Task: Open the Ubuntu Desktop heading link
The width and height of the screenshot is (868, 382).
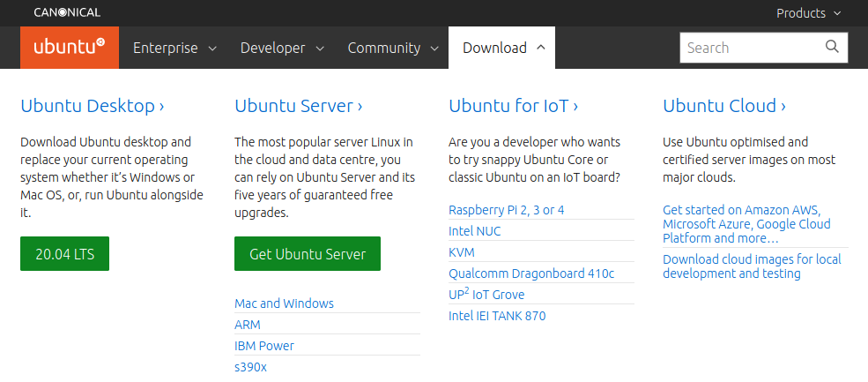Action: 93,105
